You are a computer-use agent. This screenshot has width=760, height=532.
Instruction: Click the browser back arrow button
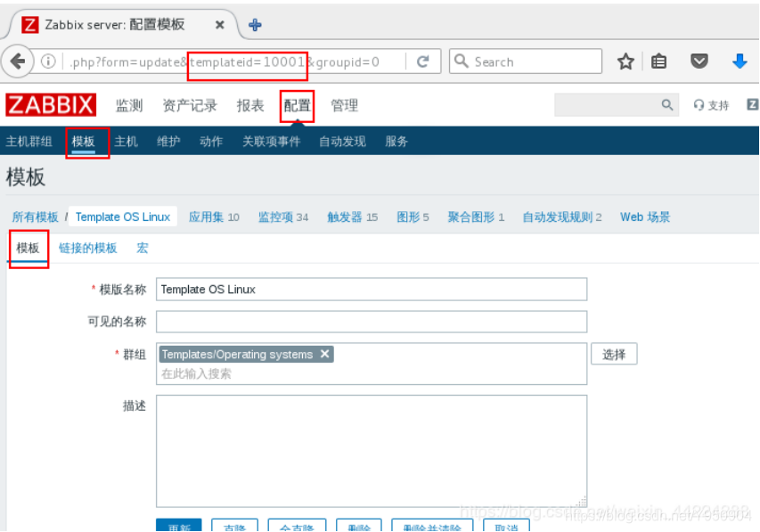tap(18, 61)
